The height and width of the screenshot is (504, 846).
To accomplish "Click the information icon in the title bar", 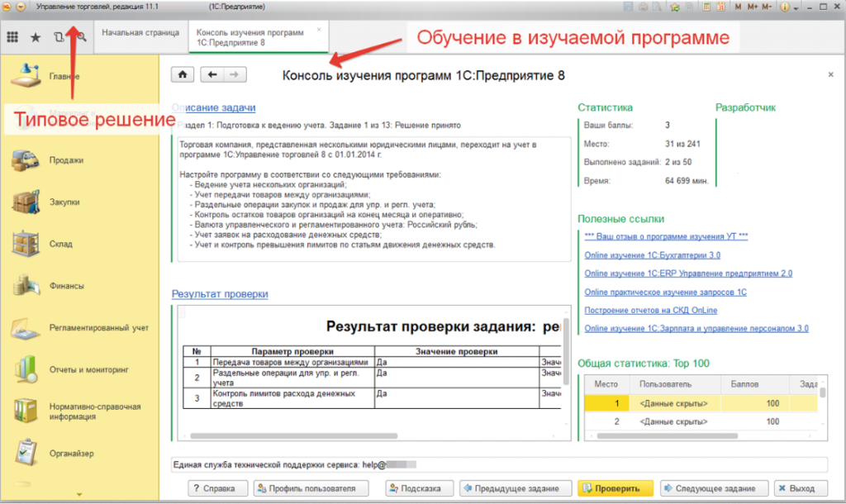I will coord(785,7).
